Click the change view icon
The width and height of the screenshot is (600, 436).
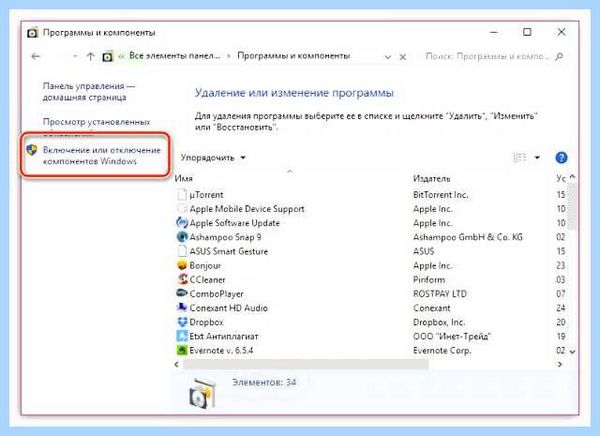520,157
